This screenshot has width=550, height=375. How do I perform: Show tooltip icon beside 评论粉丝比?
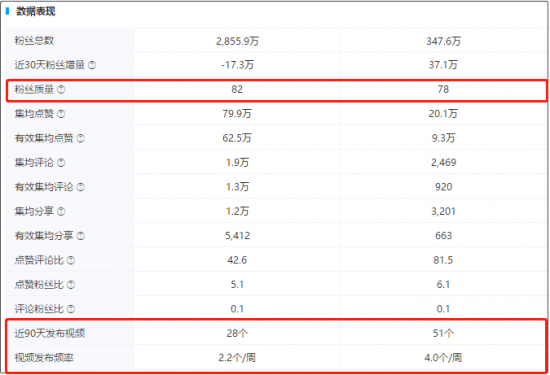coord(71,309)
